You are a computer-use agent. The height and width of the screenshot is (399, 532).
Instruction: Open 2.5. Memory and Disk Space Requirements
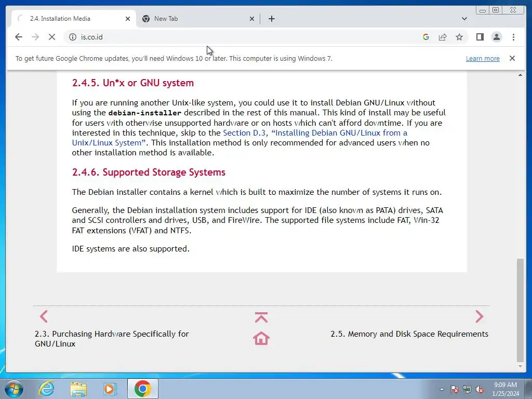click(409, 334)
